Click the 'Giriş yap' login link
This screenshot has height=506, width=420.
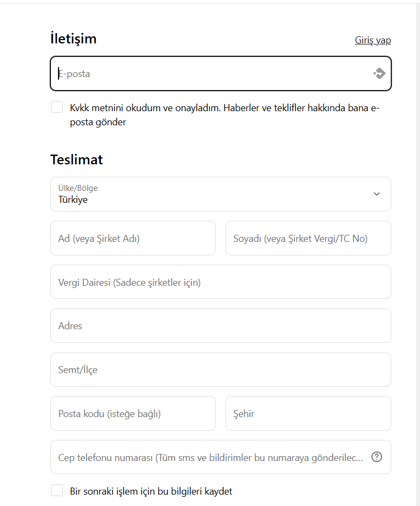click(373, 40)
